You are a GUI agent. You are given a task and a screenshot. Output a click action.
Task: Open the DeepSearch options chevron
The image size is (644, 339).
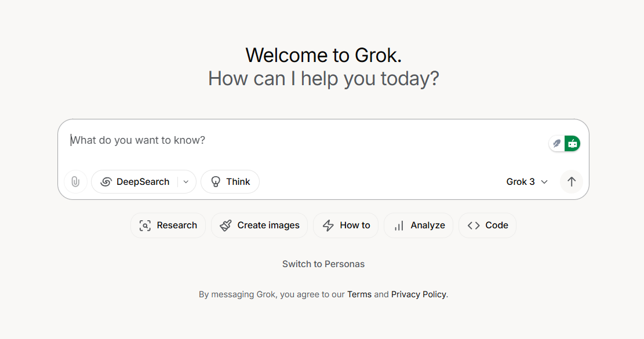(185, 181)
